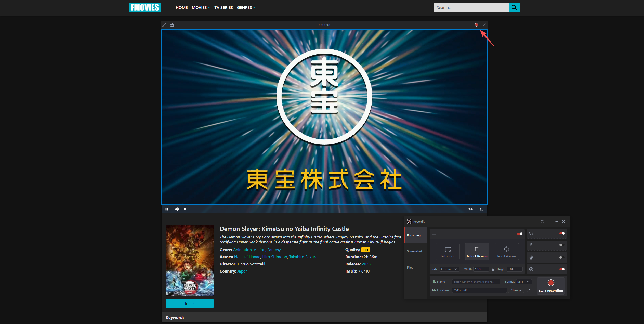Image resolution: width=644 pixels, height=324 pixels.
Task: Disable the system sound toggle
Action: pos(562,233)
